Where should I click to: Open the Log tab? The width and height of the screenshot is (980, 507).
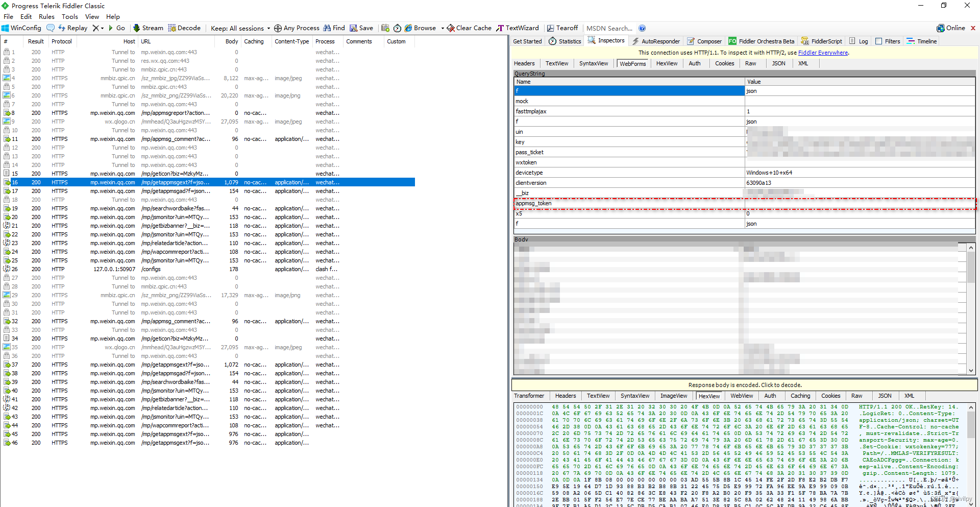tap(859, 41)
